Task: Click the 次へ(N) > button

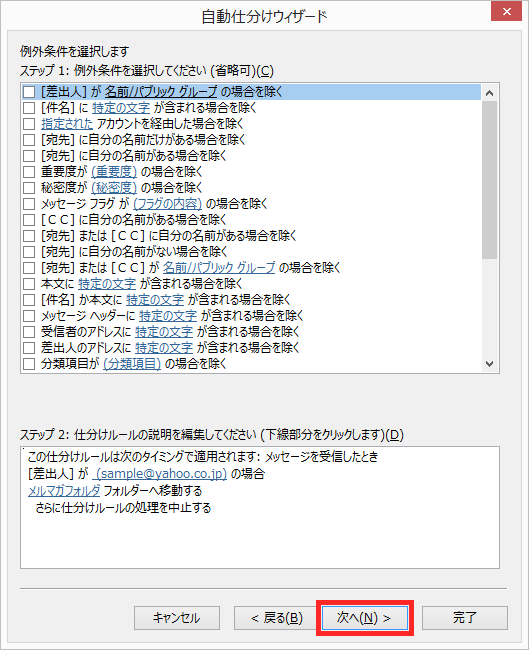Action: click(x=364, y=618)
